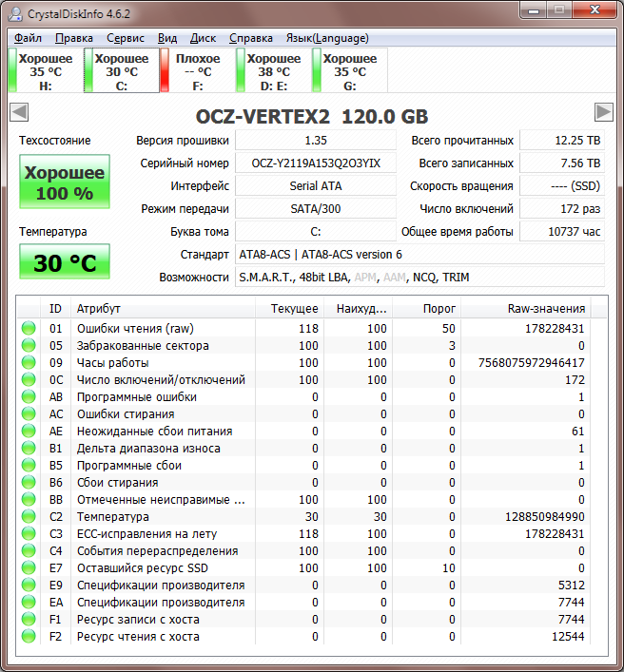Click status circle for attribute 01
This screenshot has height=672, width=624.
29,328
